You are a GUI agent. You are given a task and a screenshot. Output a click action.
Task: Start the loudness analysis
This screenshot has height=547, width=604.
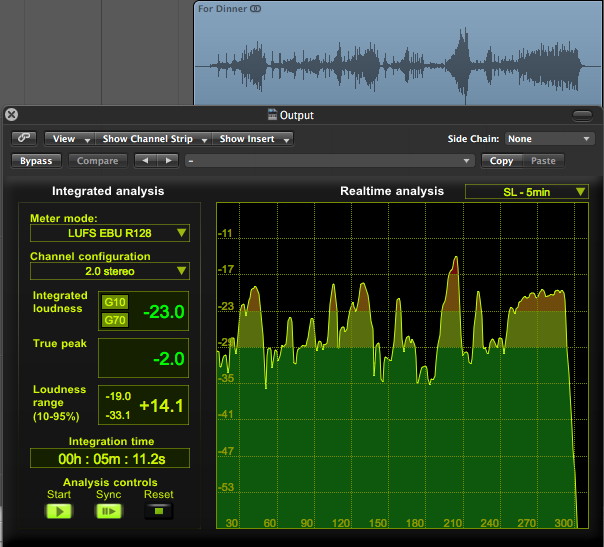59,511
